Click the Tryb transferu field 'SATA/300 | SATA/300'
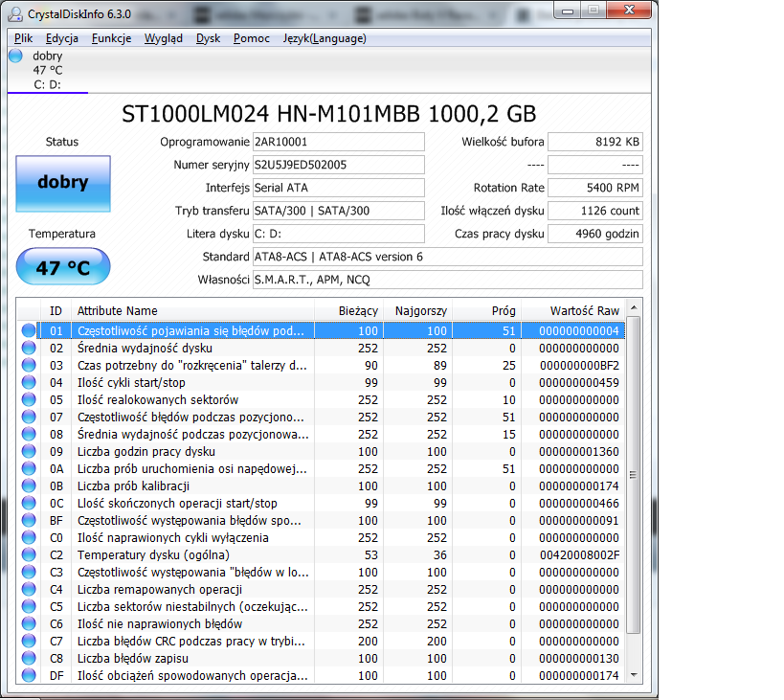This screenshot has width=784, height=700. pyautogui.click(x=339, y=211)
